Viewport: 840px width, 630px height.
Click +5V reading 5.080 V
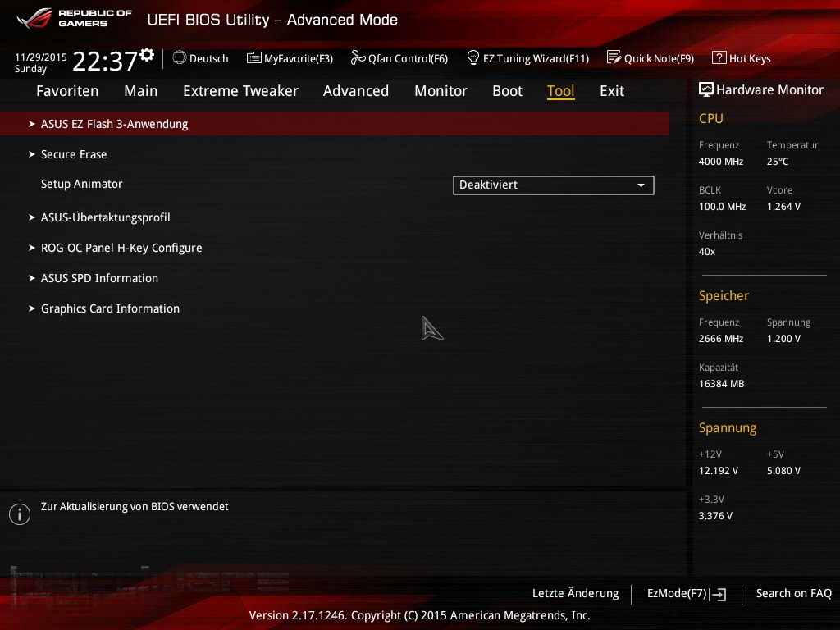point(783,470)
